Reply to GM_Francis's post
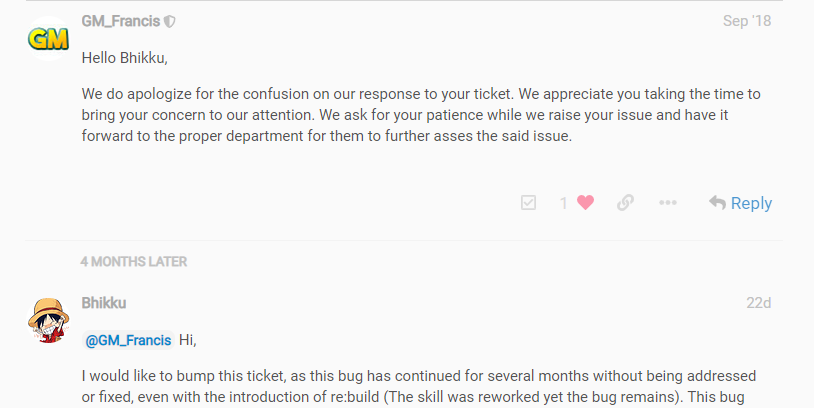 coord(740,203)
